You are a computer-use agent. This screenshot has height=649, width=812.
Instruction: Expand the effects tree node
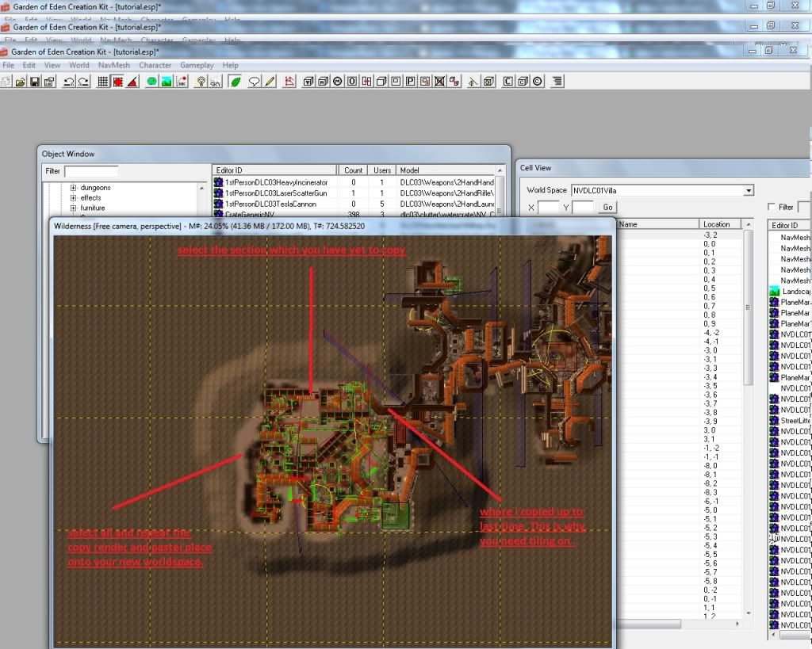click(x=73, y=197)
